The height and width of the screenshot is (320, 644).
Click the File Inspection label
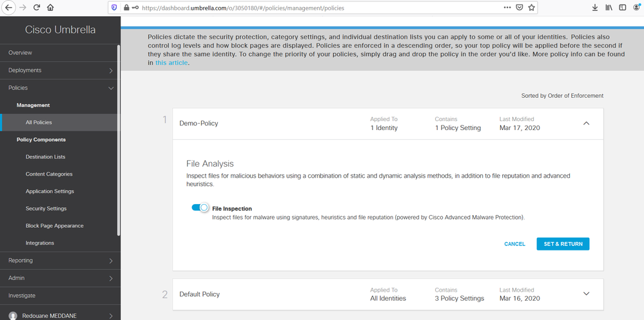point(231,209)
